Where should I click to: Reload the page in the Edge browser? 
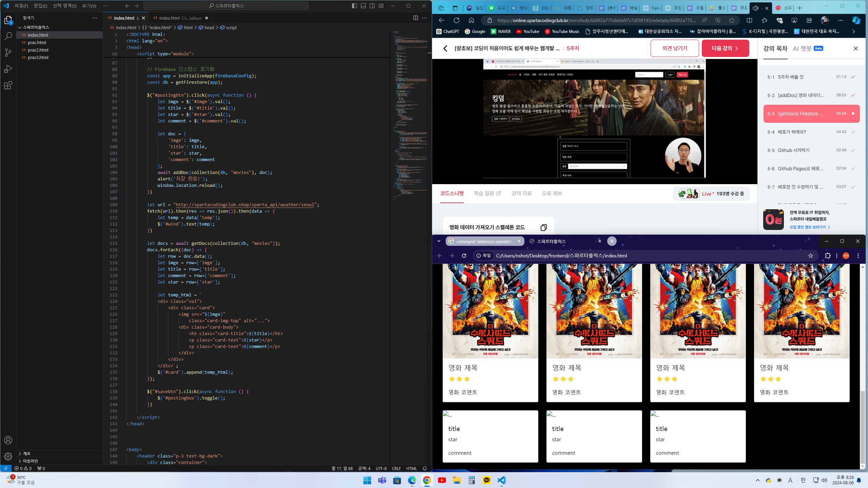pyautogui.click(x=457, y=20)
